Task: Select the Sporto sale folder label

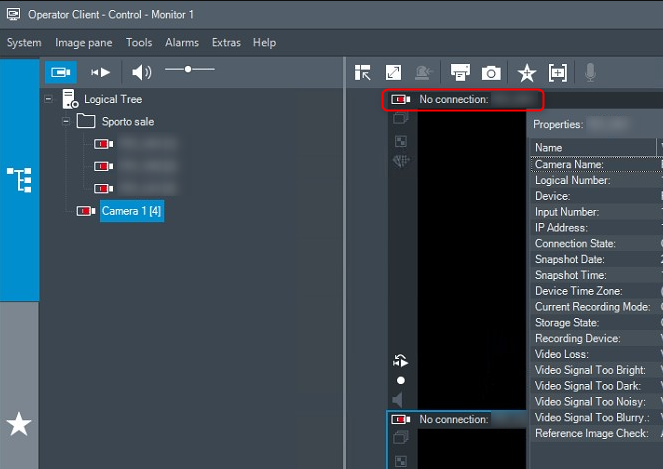Action: pyautogui.click(x=128, y=122)
